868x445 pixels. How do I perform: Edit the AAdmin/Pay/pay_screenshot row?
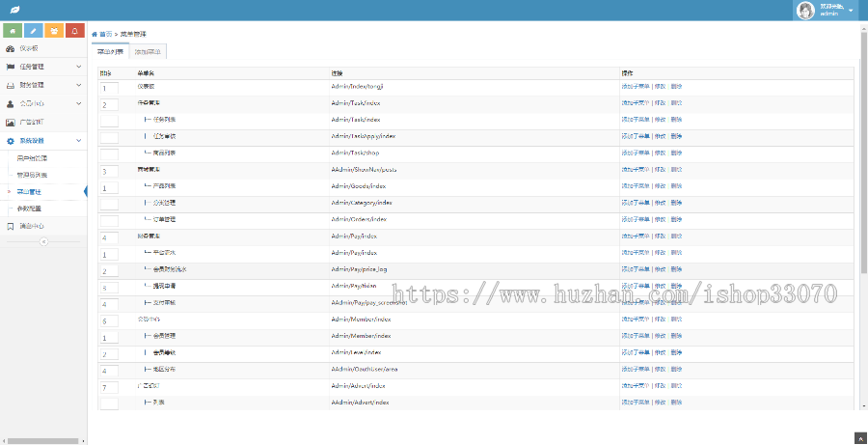coord(660,302)
